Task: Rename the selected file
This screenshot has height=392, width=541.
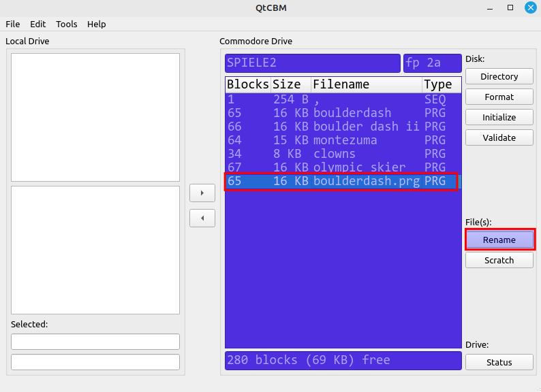Action: coord(499,240)
